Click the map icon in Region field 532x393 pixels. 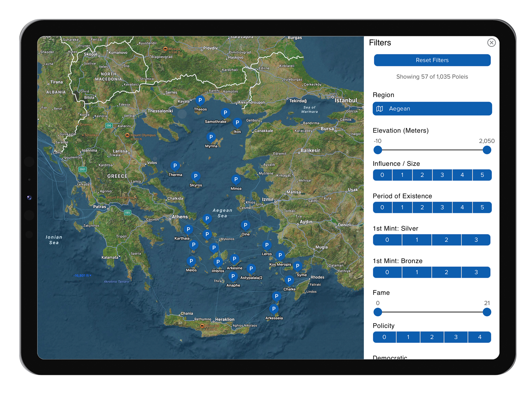[x=380, y=109]
